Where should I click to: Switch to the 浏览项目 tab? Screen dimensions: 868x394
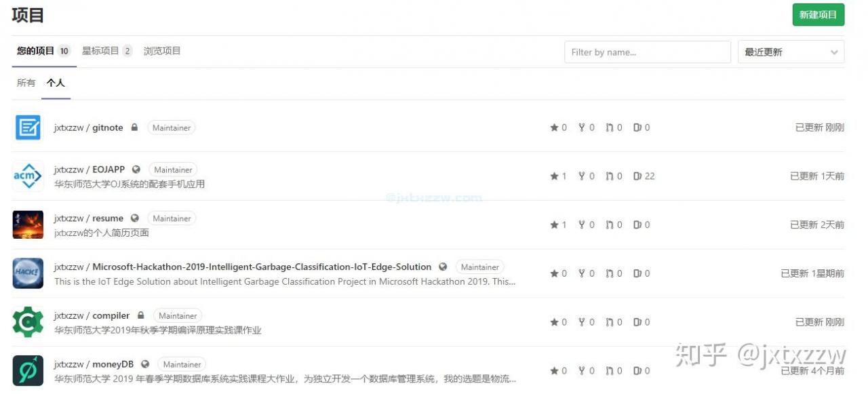[162, 51]
